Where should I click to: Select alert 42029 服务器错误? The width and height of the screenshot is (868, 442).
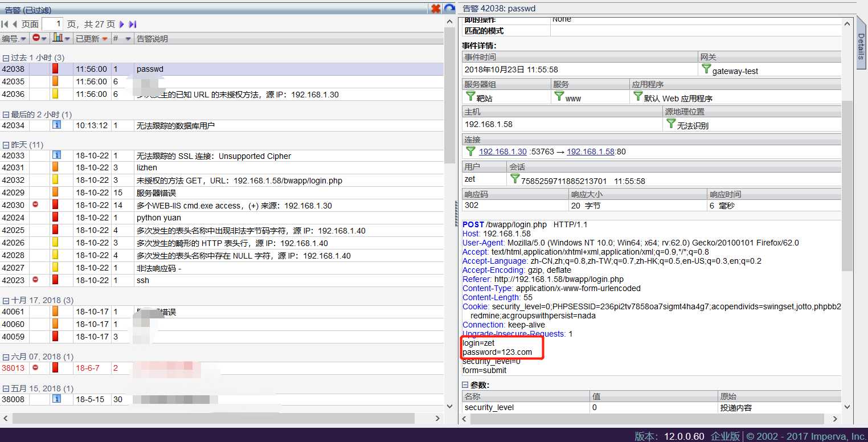(222, 193)
